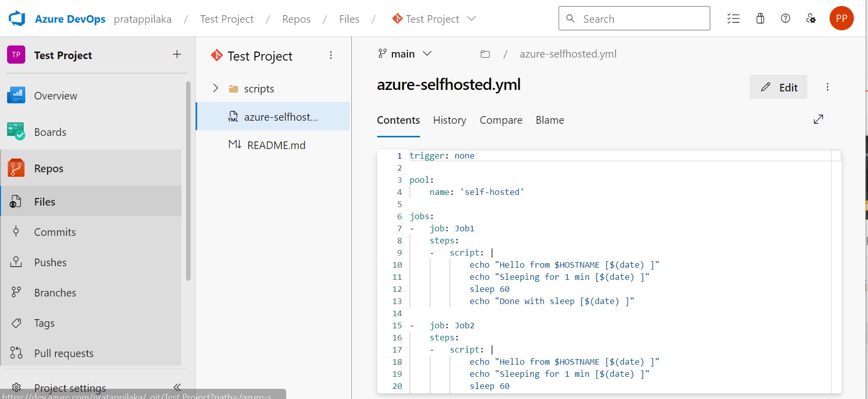Select README.md in the file tree

(x=276, y=145)
